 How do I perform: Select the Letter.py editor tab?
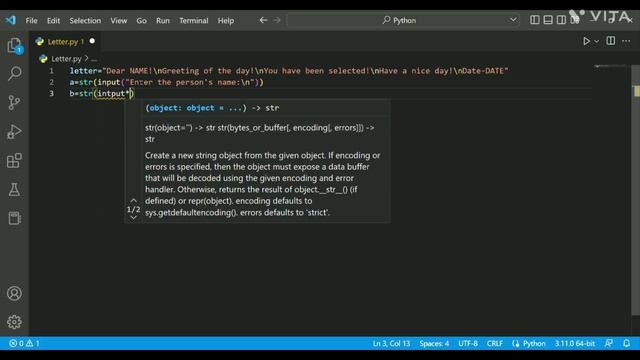(x=65, y=42)
